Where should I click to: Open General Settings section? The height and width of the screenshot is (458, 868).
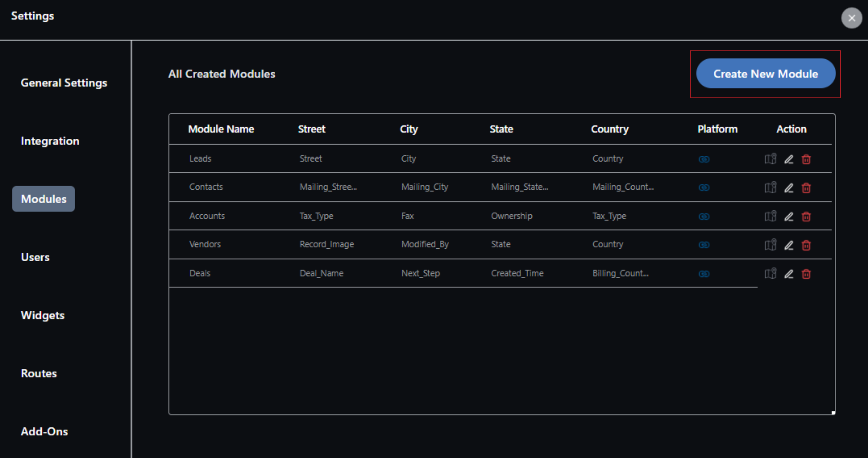[x=64, y=83]
